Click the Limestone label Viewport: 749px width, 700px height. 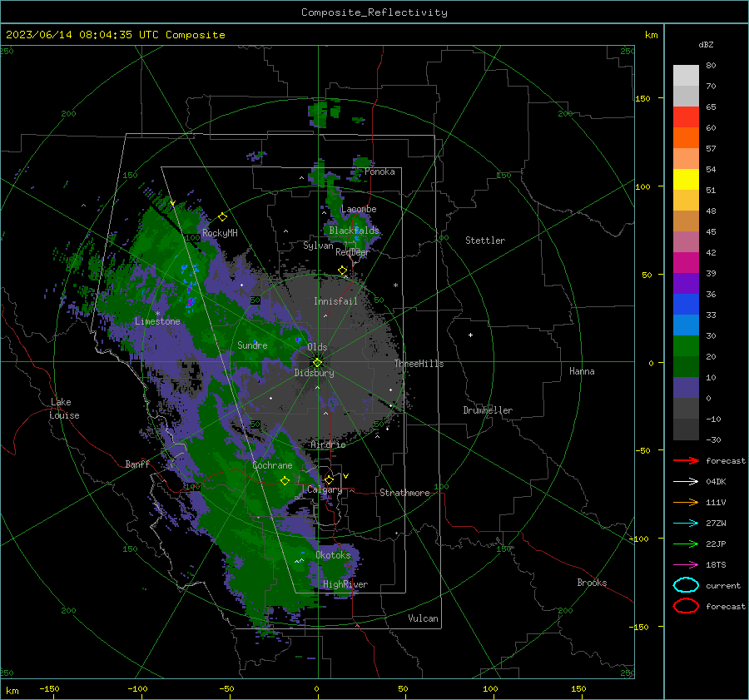(157, 321)
